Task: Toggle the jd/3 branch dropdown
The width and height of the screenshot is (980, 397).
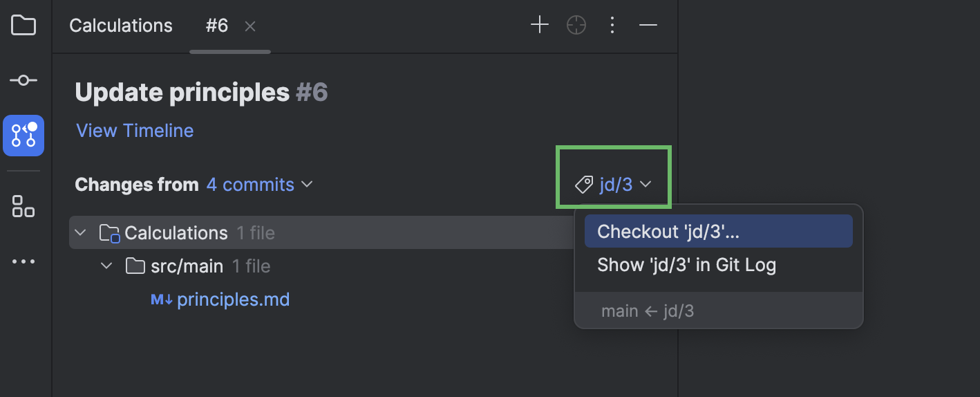Action: (614, 185)
